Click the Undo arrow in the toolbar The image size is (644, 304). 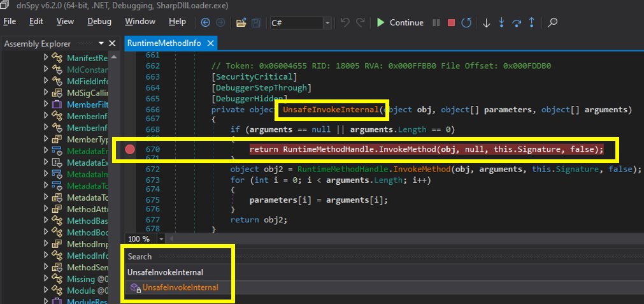(345, 22)
